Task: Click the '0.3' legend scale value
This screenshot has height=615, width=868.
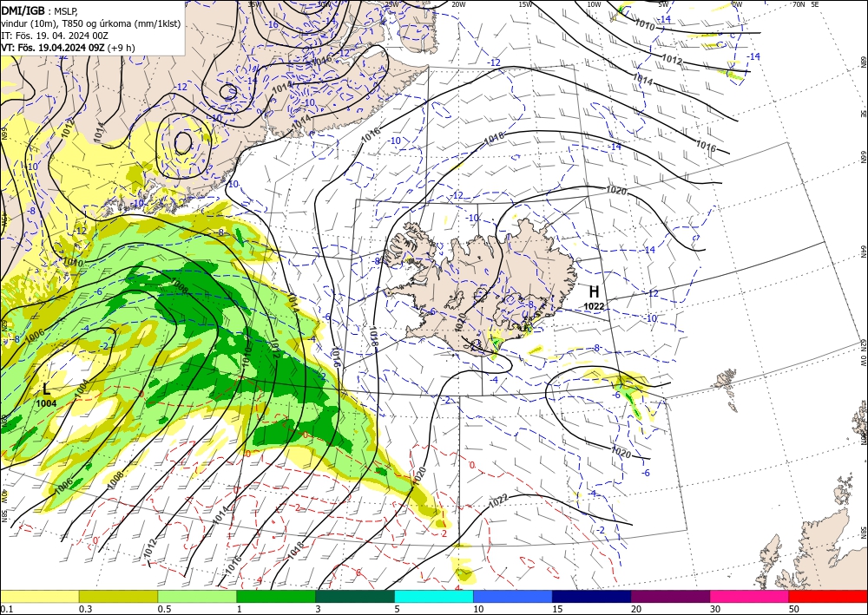Action: (x=85, y=609)
